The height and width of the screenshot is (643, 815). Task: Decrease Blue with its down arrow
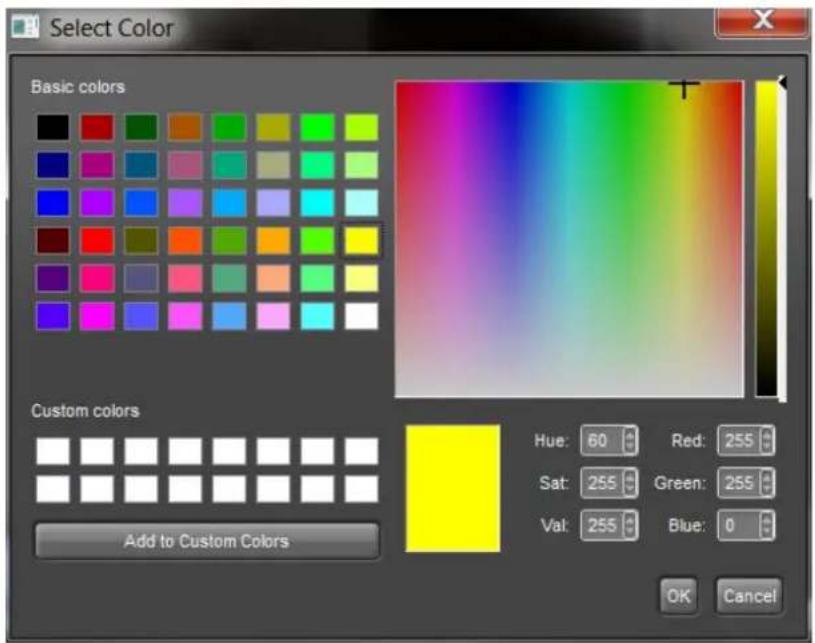tap(767, 532)
